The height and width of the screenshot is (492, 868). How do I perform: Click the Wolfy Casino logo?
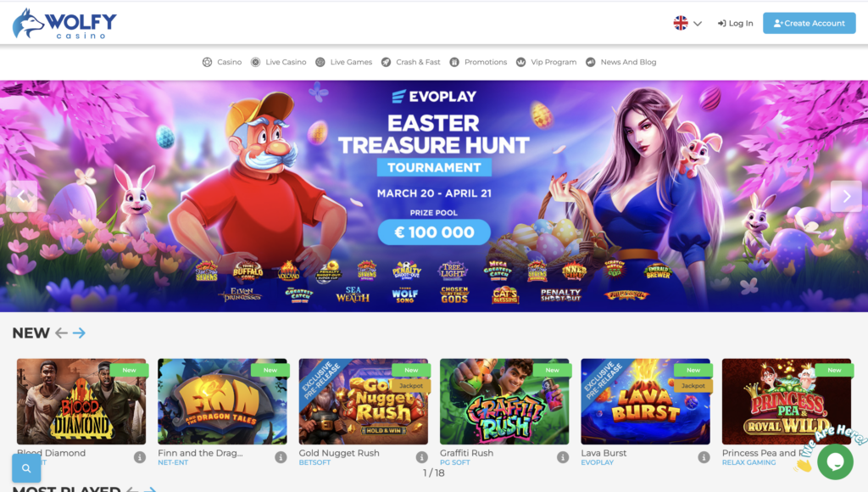pos(64,23)
